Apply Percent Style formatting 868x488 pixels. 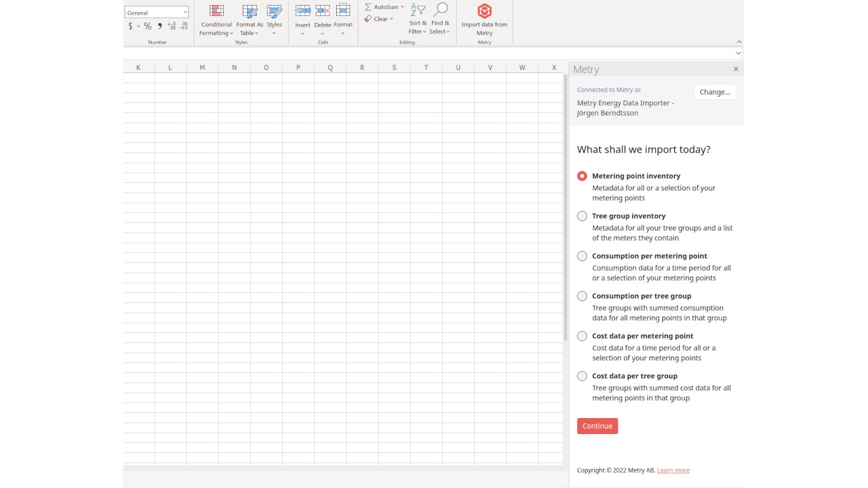147,26
